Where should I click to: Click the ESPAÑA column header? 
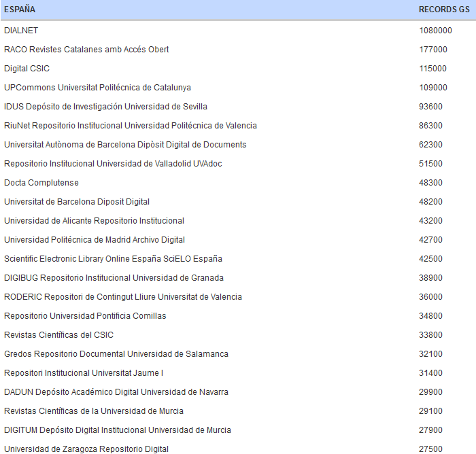[x=20, y=10]
